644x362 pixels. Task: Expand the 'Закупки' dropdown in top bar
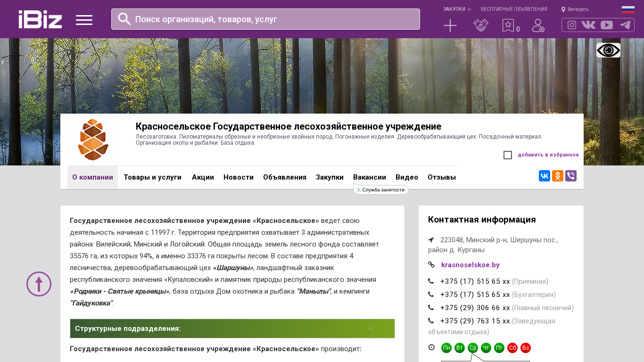coord(456,9)
